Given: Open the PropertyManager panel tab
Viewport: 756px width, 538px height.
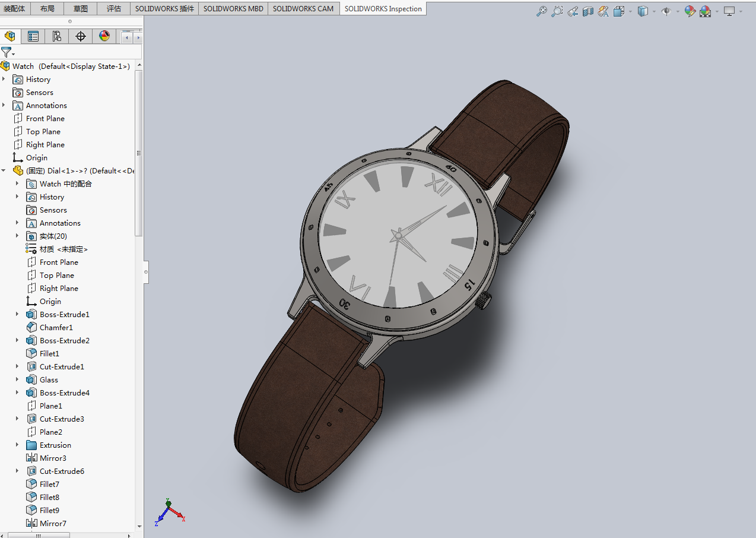Looking at the screenshot, I should 33,37.
